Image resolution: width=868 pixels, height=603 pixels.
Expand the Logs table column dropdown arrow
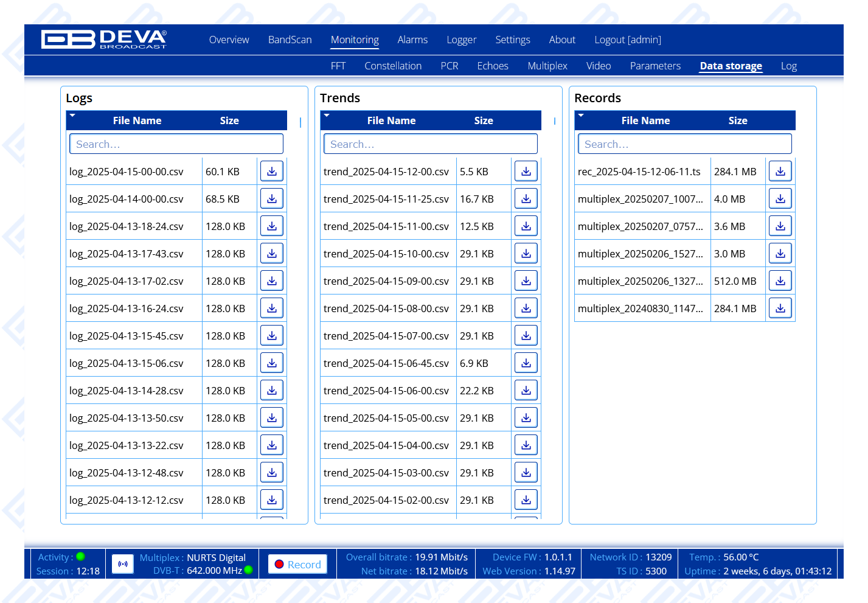click(x=72, y=115)
